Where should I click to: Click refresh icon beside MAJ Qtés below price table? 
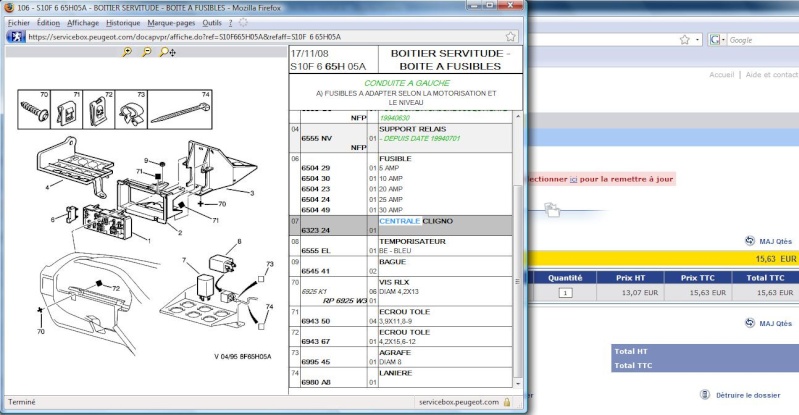[x=750, y=323]
